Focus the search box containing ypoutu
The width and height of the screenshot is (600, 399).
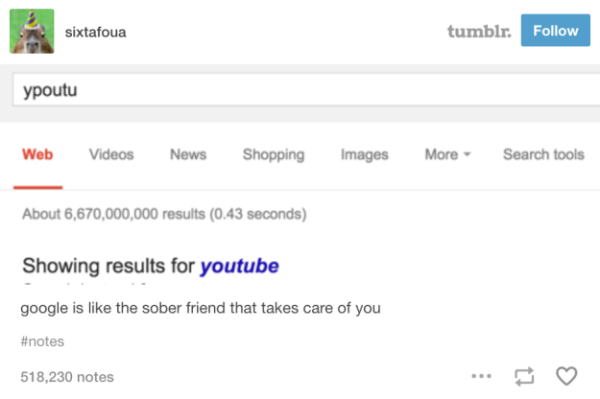pos(306,90)
